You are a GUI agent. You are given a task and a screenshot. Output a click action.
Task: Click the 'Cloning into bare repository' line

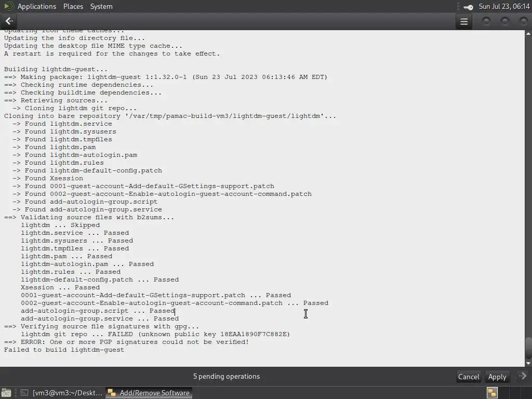tap(170, 116)
